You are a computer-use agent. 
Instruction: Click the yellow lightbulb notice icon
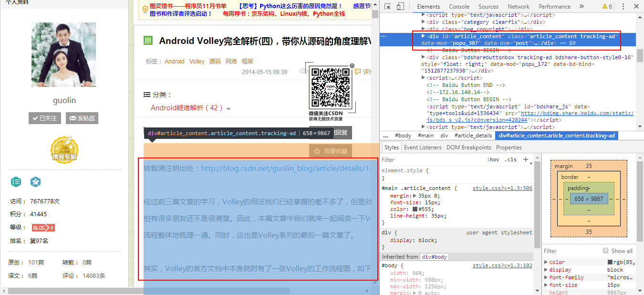tap(145, 9)
